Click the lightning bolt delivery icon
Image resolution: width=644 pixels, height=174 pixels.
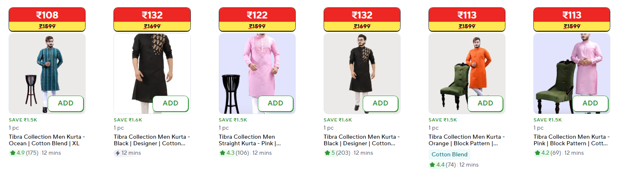(118, 153)
